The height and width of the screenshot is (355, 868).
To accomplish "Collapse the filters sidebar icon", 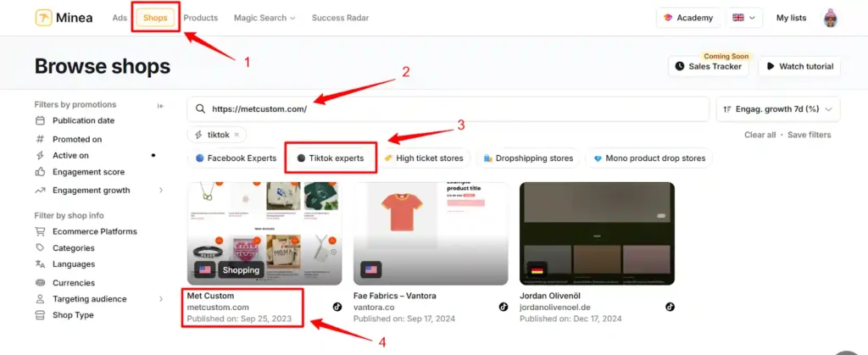I will [160, 106].
